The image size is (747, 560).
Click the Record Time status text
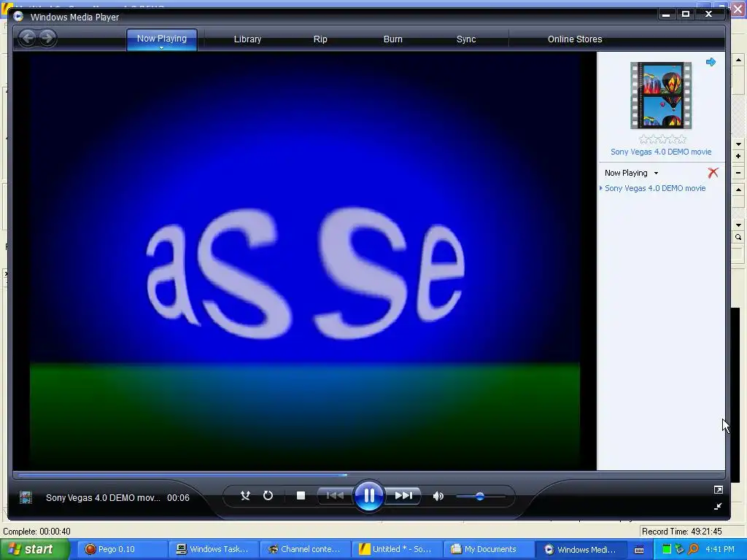[x=681, y=532]
